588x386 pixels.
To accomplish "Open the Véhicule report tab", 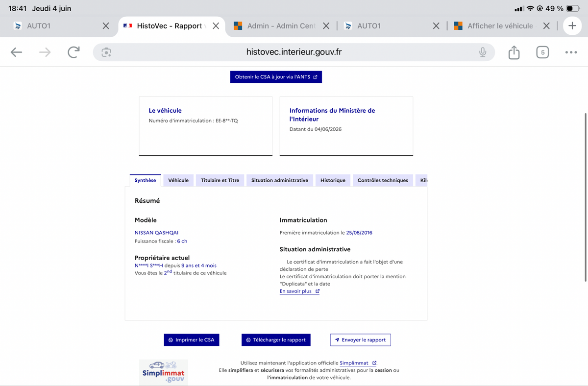I will pos(178,180).
